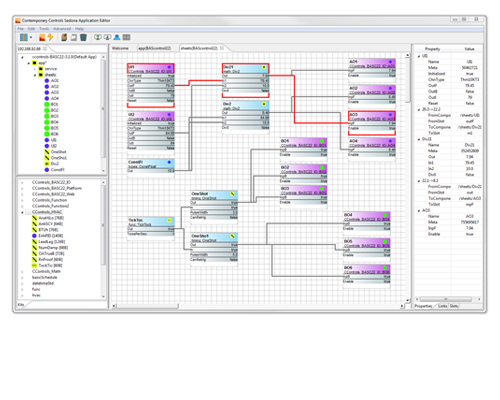Collapse the AO3 group in Property panel
Screen dimensions: 500x400
[419, 211]
